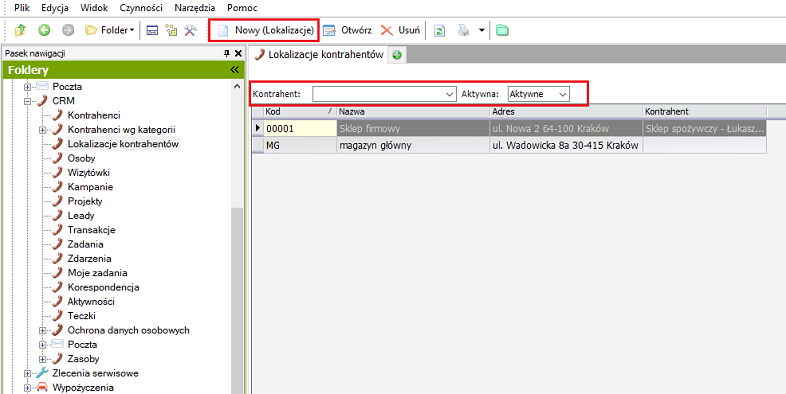The image size is (786, 394).
Task: Open Kontrahenci in the CRM tree
Action: (94, 115)
